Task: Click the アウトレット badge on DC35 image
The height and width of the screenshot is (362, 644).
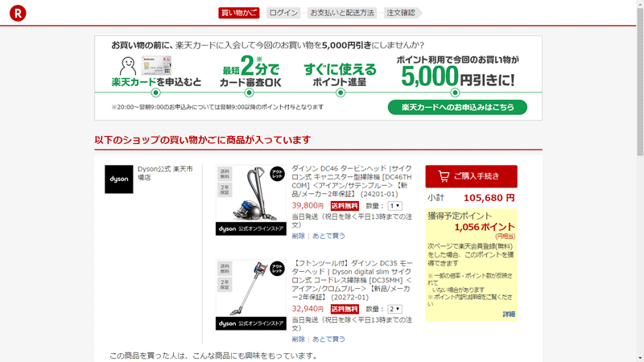Action: click(277, 269)
